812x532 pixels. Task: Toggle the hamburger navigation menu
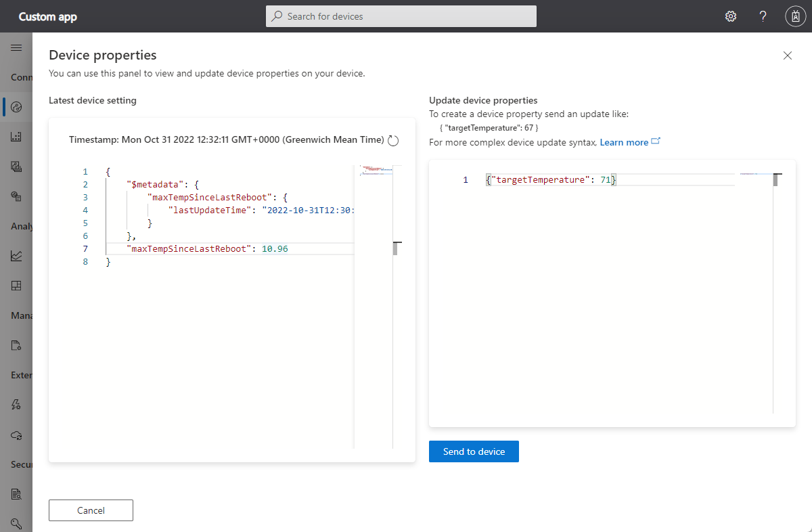point(16,48)
